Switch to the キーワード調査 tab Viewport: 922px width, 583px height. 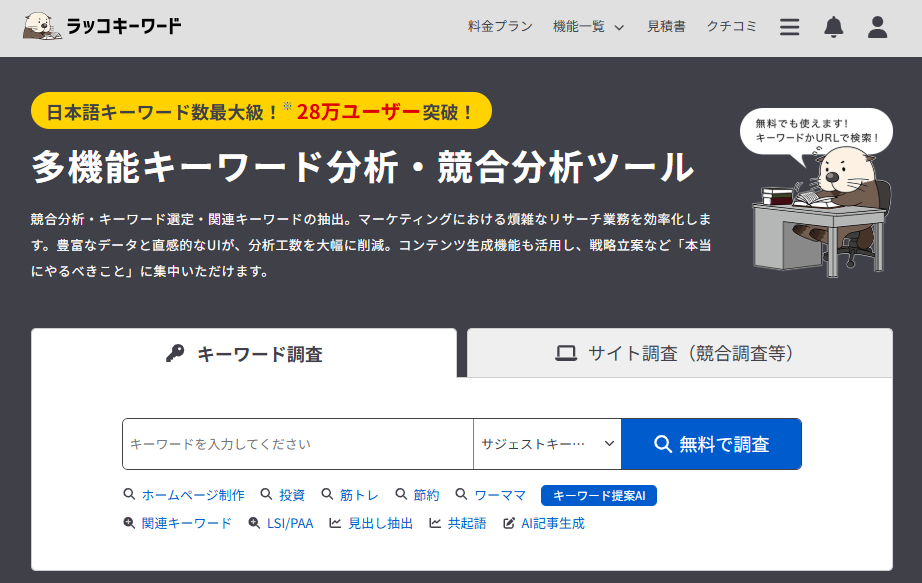coord(244,354)
